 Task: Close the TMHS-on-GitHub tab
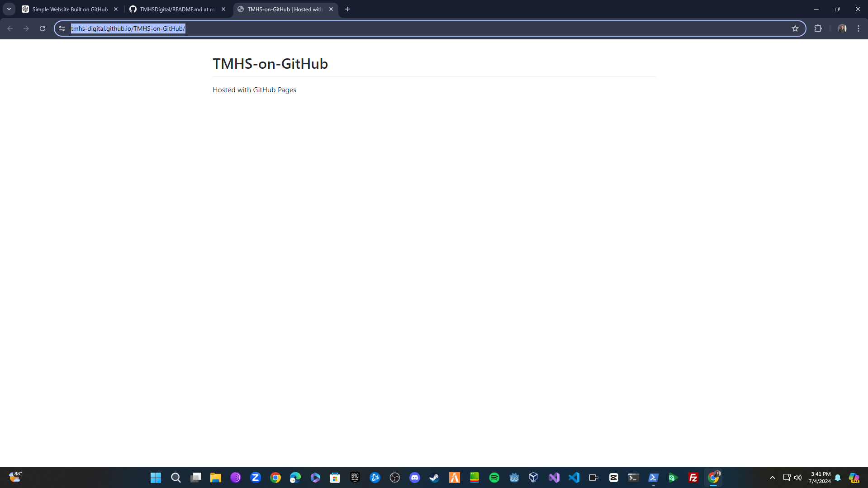coord(331,9)
